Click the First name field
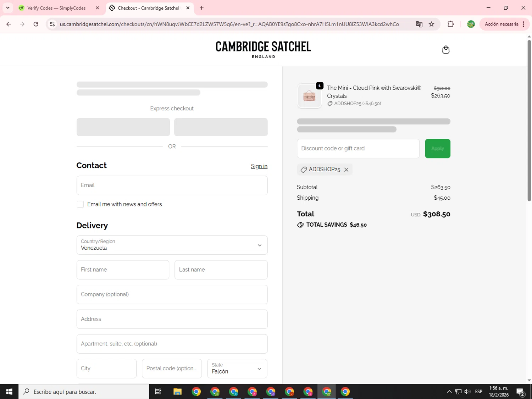The image size is (532, 399). 123,270
